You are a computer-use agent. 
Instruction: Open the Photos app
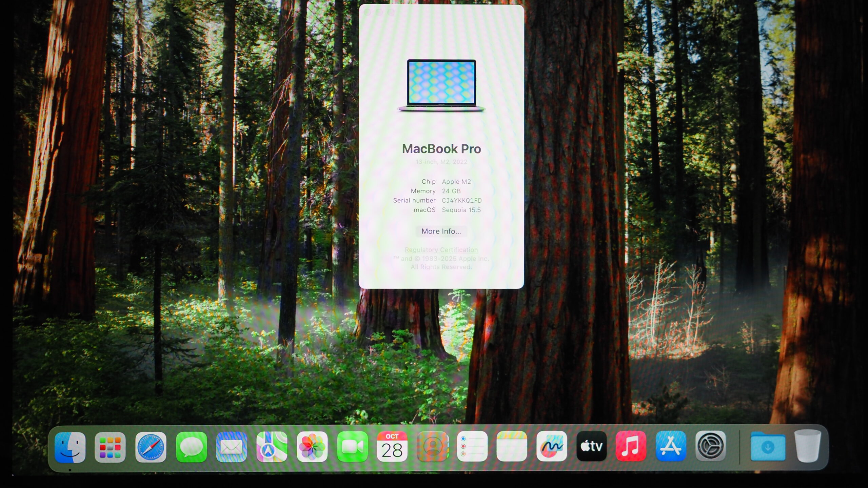(312, 447)
